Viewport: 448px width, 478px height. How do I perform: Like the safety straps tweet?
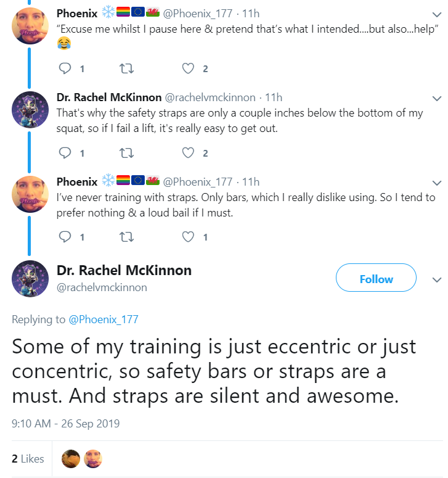pos(188,153)
